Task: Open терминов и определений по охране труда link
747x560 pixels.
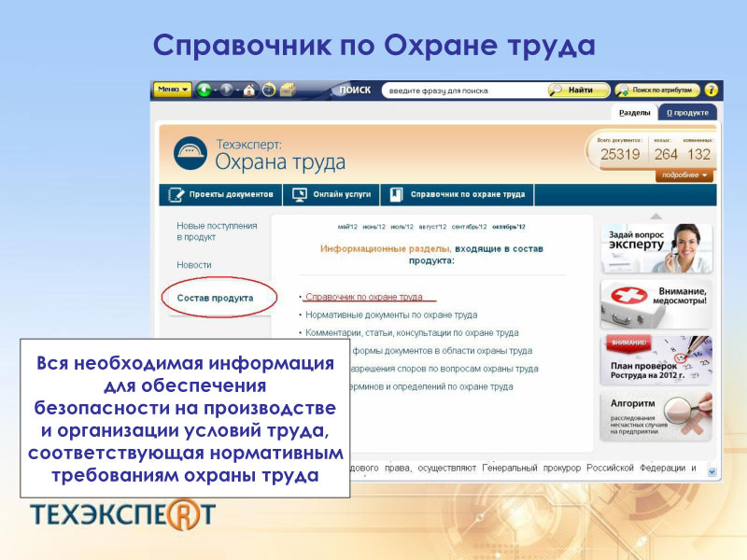Action: (x=431, y=386)
